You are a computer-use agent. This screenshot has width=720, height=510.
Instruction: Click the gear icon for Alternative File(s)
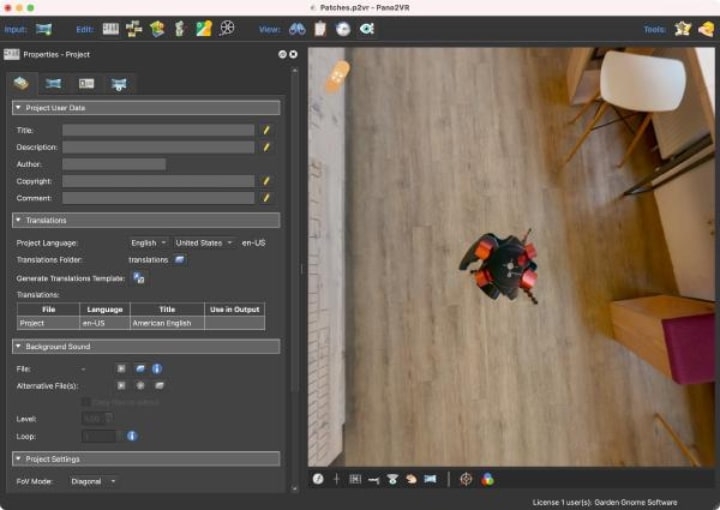141,386
